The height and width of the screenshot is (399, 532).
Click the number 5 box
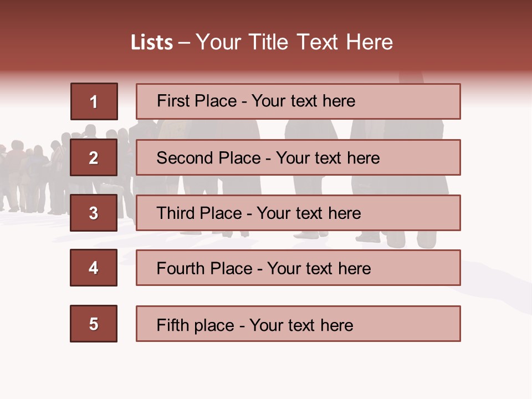tap(94, 324)
